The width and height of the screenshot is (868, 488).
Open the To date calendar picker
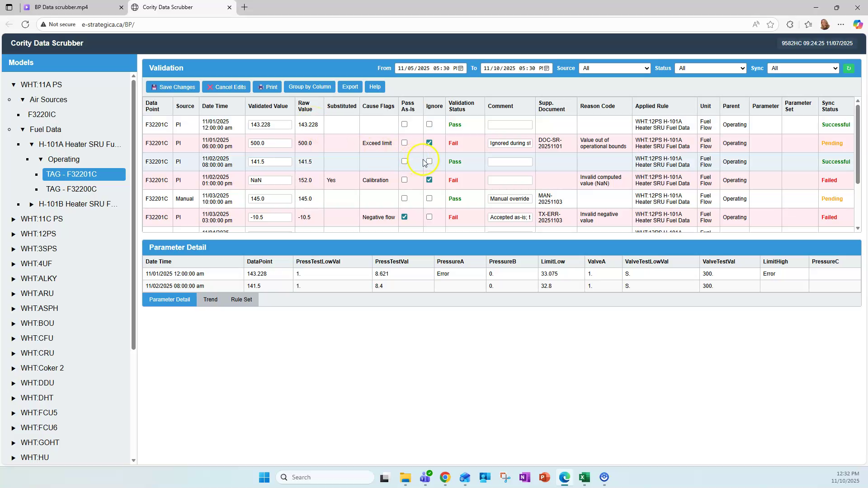tap(547, 68)
